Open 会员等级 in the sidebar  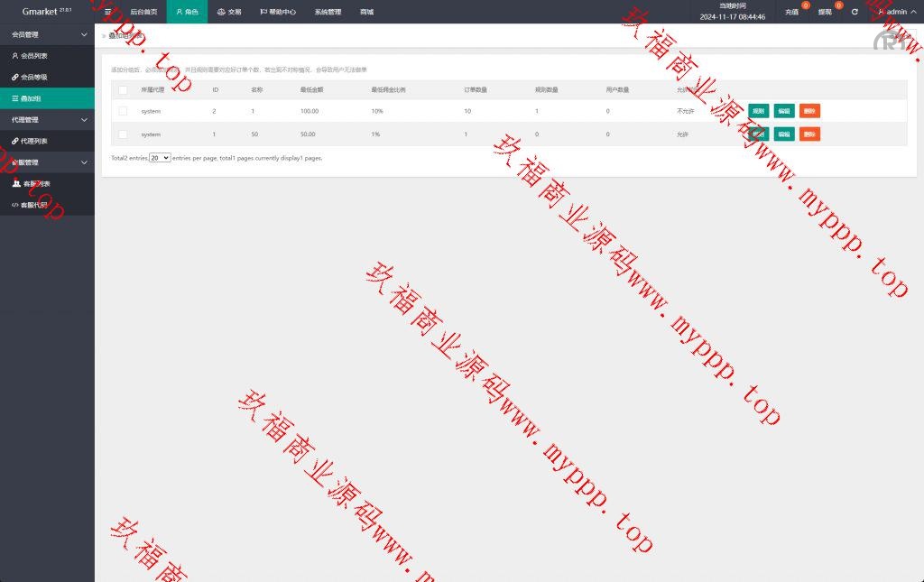[x=34, y=77]
